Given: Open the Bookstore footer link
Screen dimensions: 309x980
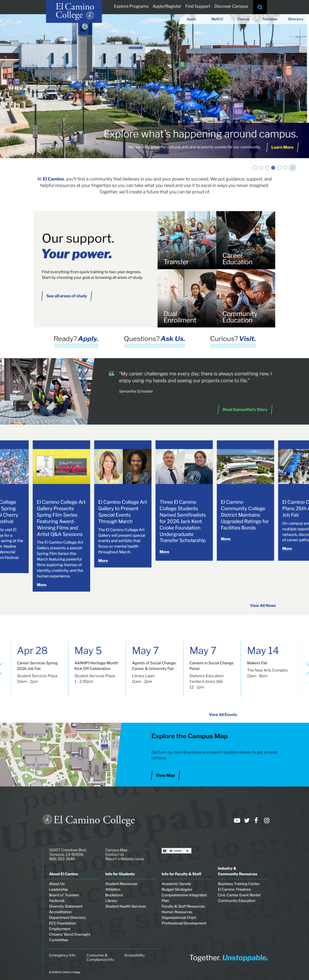Looking at the screenshot, I should (x=114, y=895).
